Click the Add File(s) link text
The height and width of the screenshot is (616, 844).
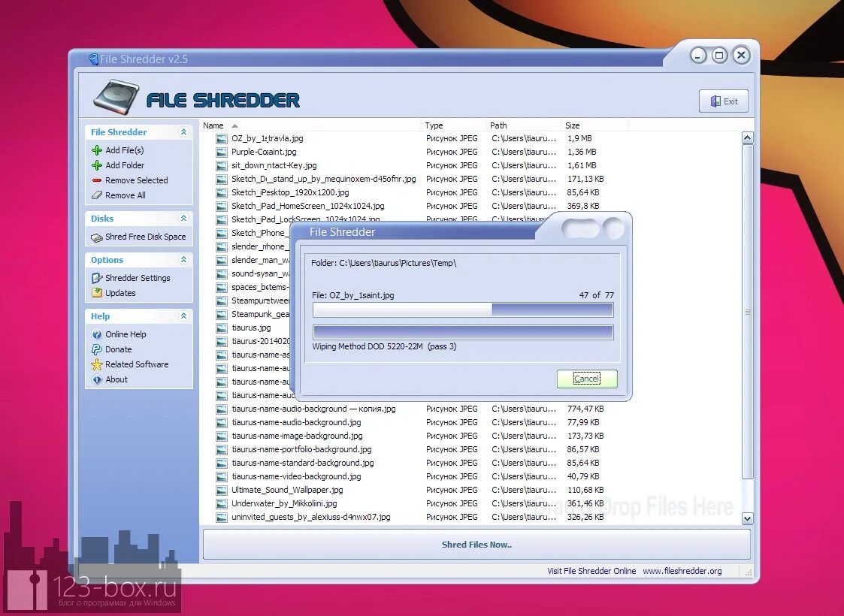[x=124, y=150]
